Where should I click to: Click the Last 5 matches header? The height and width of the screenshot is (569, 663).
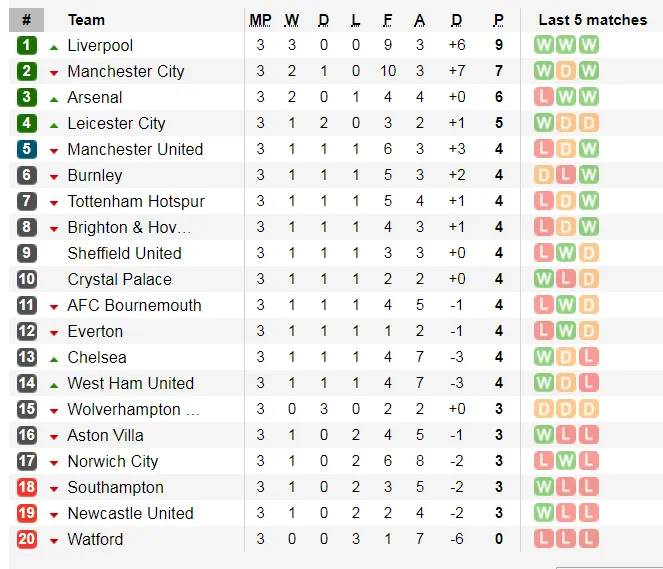[x=592, y=20]
